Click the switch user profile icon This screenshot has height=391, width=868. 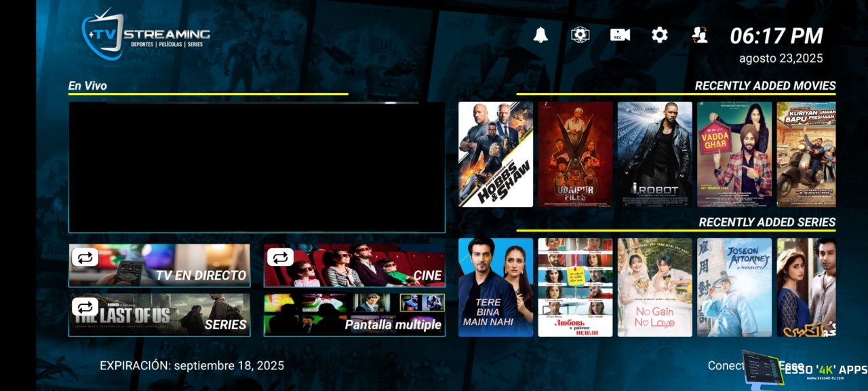(x=699, y=35)
